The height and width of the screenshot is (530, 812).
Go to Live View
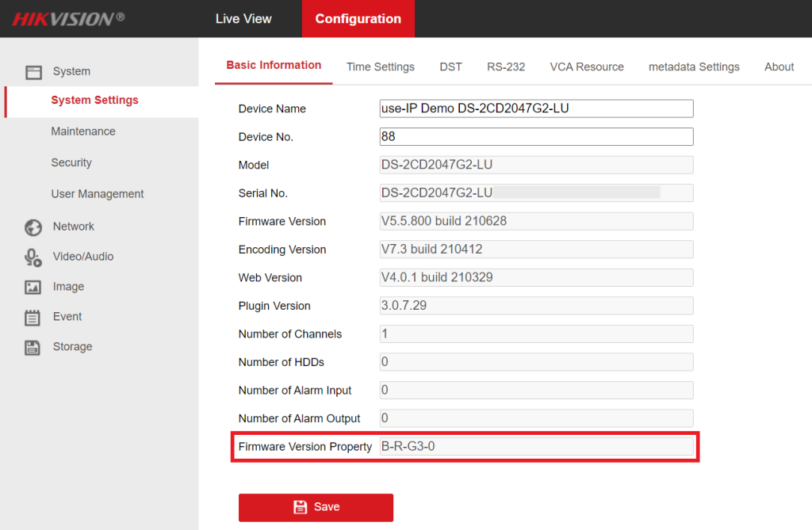click(243, 18)
